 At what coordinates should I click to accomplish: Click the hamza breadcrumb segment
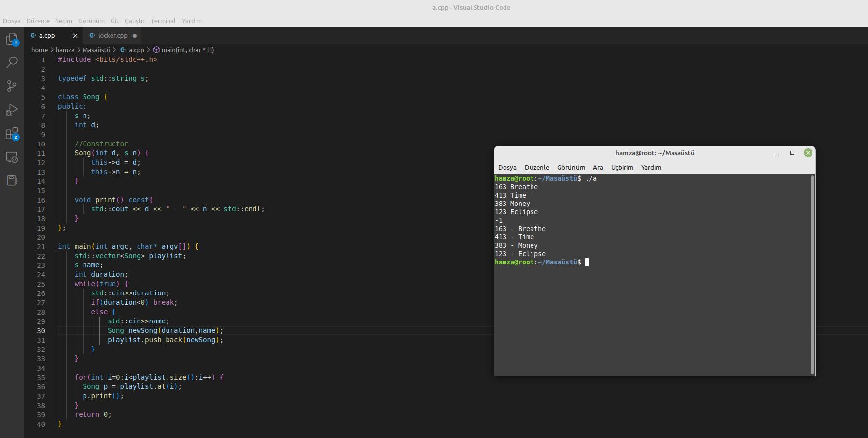(x=65, y=50)
